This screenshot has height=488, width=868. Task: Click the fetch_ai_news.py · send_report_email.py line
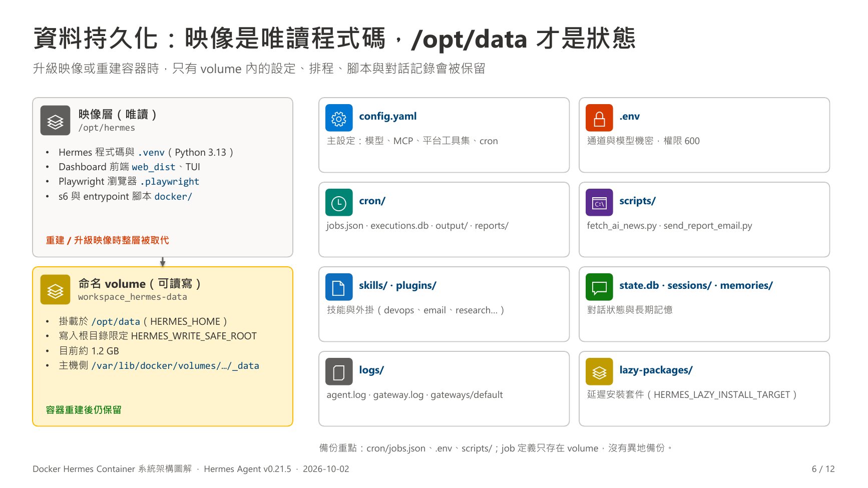[669, 226]
